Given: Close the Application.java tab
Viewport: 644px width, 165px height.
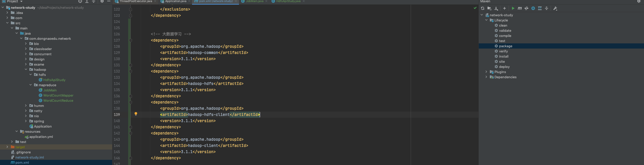Looking at the screenshot, I should (x=189, y=1).
